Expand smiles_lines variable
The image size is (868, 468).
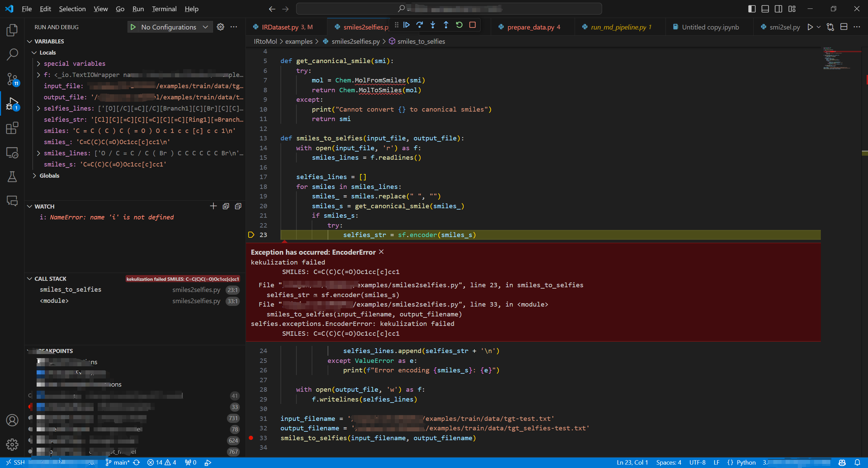(38, 153)
